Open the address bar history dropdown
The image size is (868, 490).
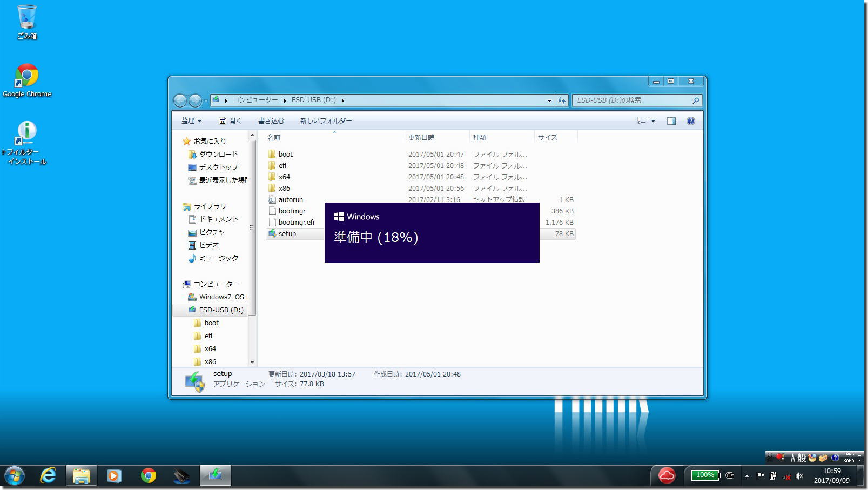(x=549, y=100)
